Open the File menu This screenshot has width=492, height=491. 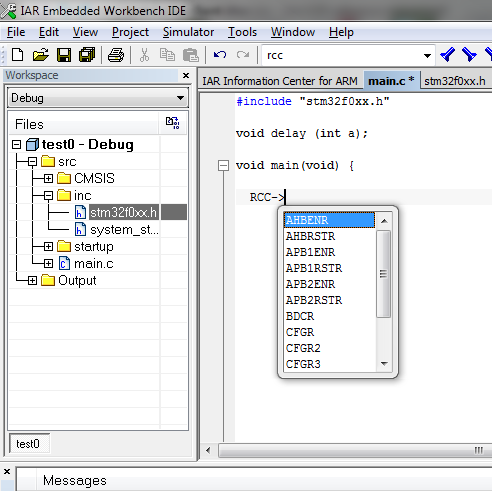pyautogui.click(x=16, y=32)
